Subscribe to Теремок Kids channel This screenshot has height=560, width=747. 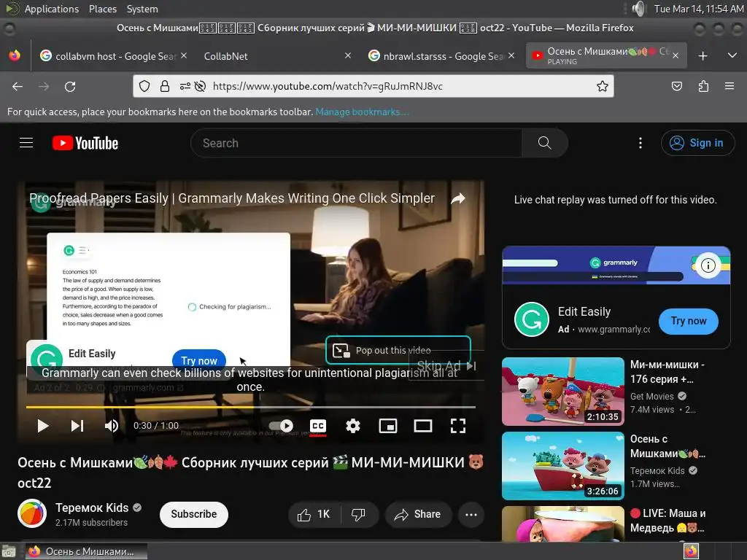coord(194,514)
